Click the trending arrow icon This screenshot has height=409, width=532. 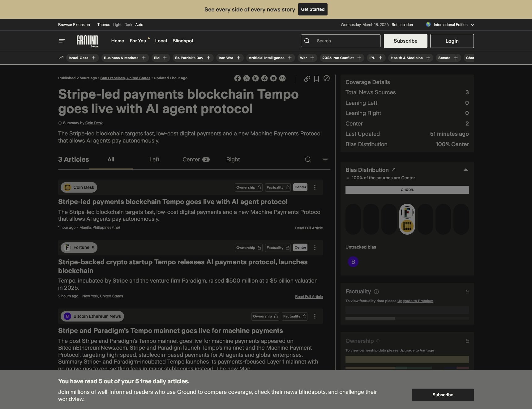click(x=61, y=58)
